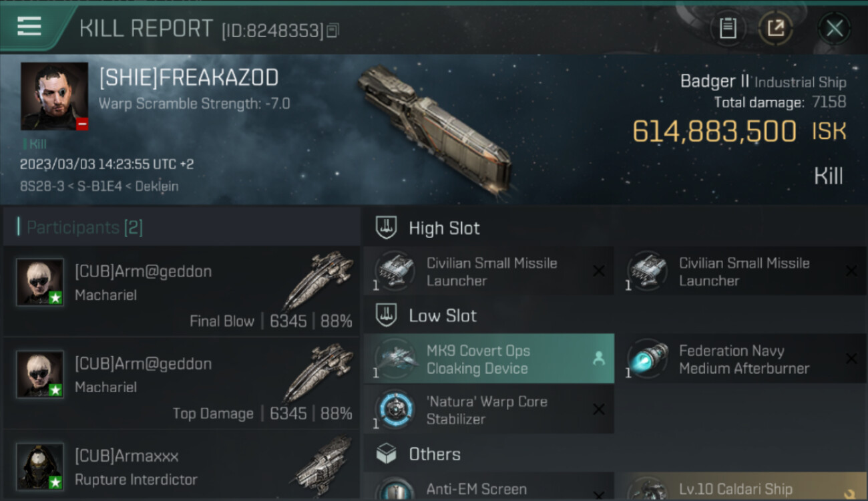Open the clipboard notes icon
The width and height of the screenshot is (868, 501).
728,28
